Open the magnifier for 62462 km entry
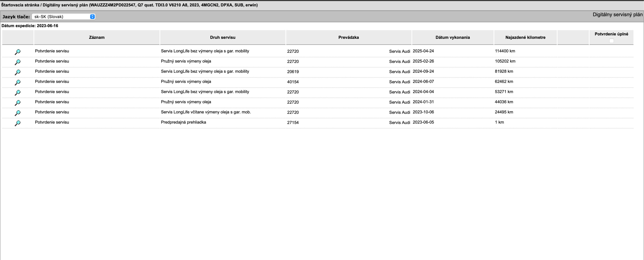 (x=18, y=82)
